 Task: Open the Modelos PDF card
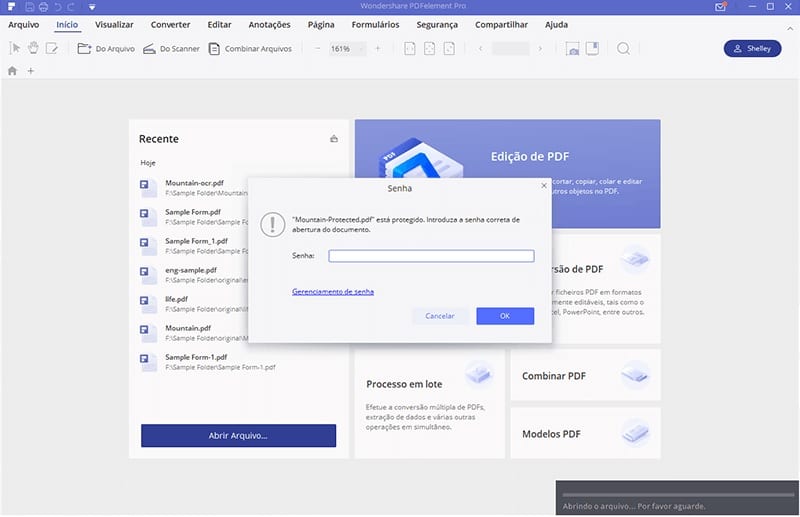(585, 433)
